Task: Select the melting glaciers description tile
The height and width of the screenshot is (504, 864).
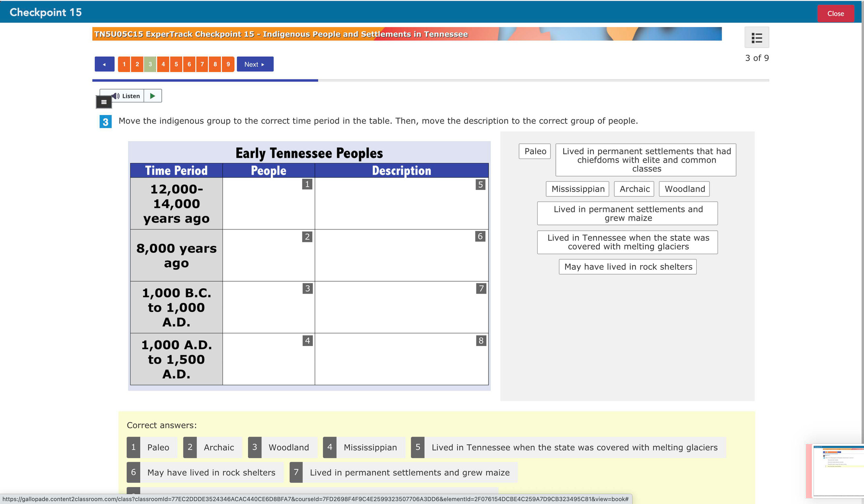Action: pos(628,242)
